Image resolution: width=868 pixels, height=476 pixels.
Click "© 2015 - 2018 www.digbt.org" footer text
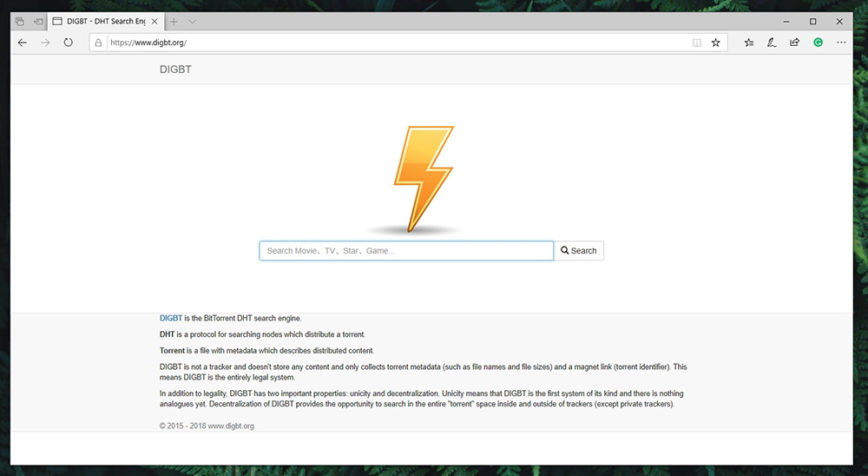coord(207,426)
